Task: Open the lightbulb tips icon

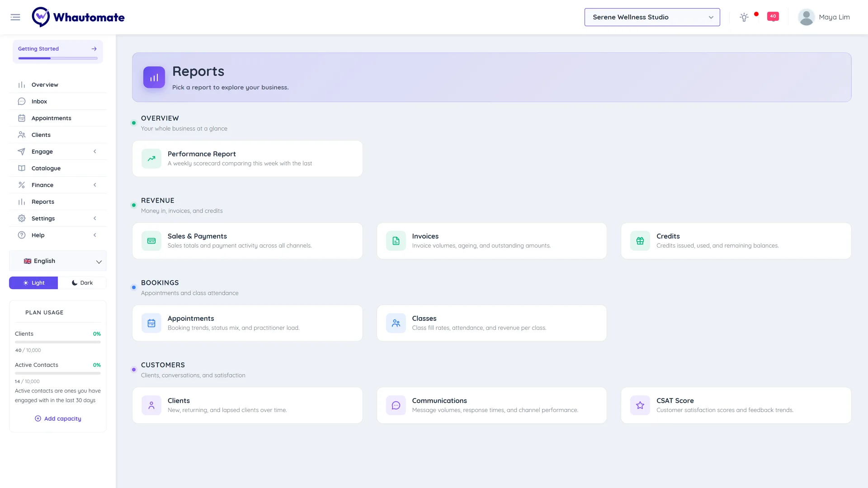Action: coord(744,17)
